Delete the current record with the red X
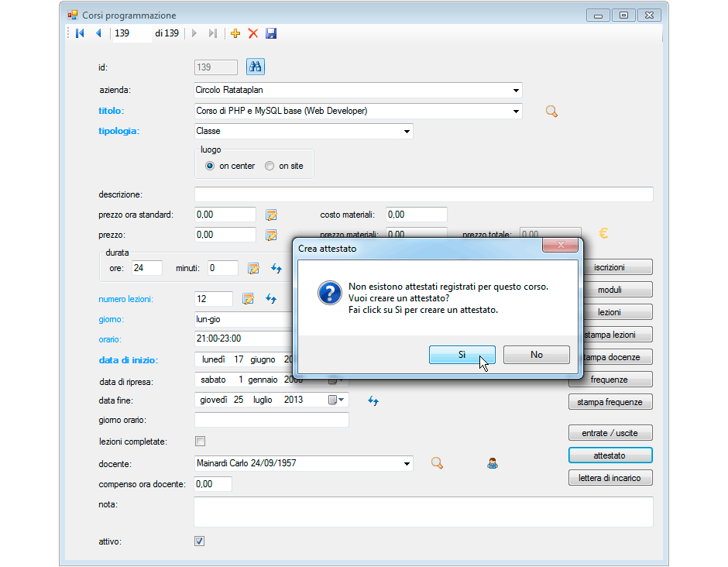Viewport: 728px width, 567px height. (253, 33)
